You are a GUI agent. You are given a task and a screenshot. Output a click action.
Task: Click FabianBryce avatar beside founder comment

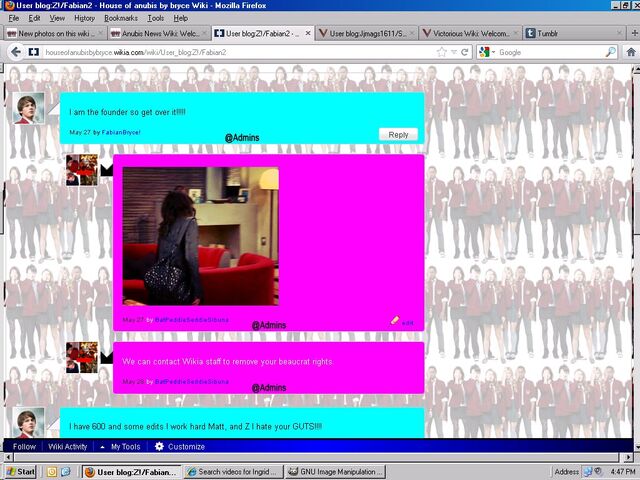29,108
